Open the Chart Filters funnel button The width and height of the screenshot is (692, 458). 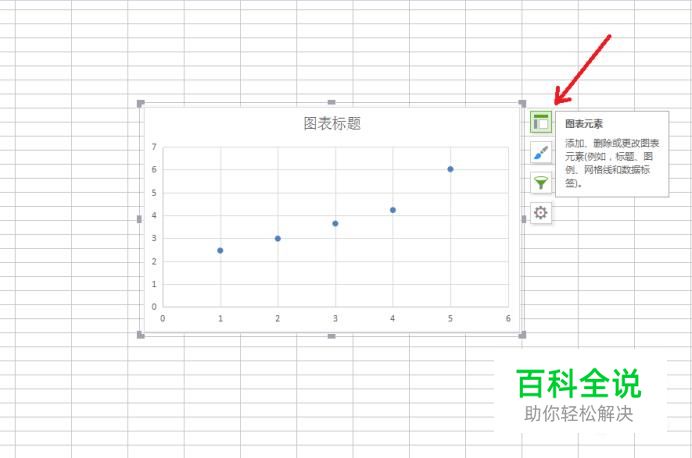(x=541, y=183)
